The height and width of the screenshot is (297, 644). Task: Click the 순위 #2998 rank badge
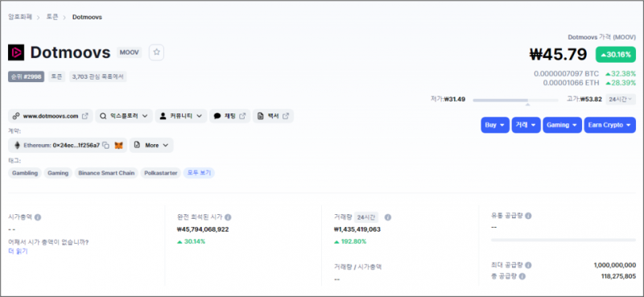(27, 76)
